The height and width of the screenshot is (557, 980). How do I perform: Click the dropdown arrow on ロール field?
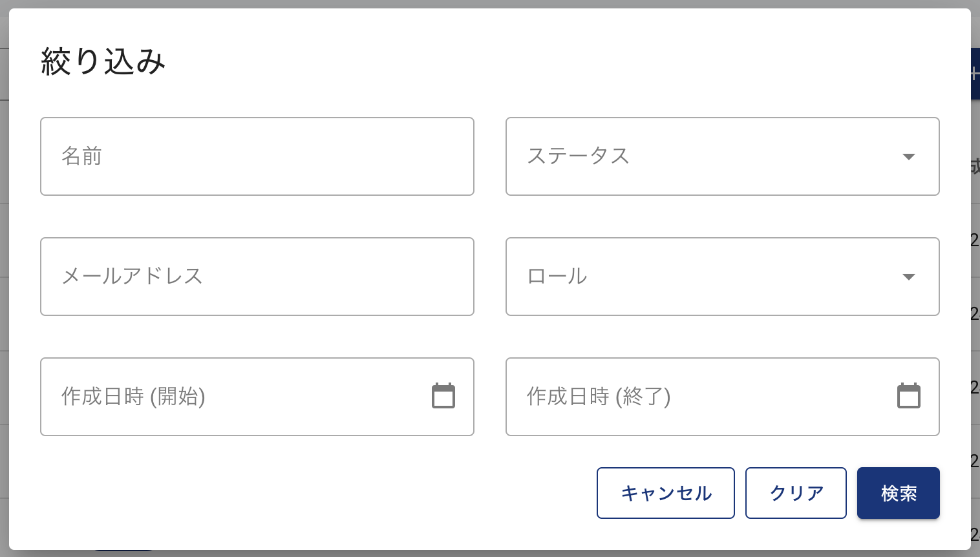tap(909, 277)
